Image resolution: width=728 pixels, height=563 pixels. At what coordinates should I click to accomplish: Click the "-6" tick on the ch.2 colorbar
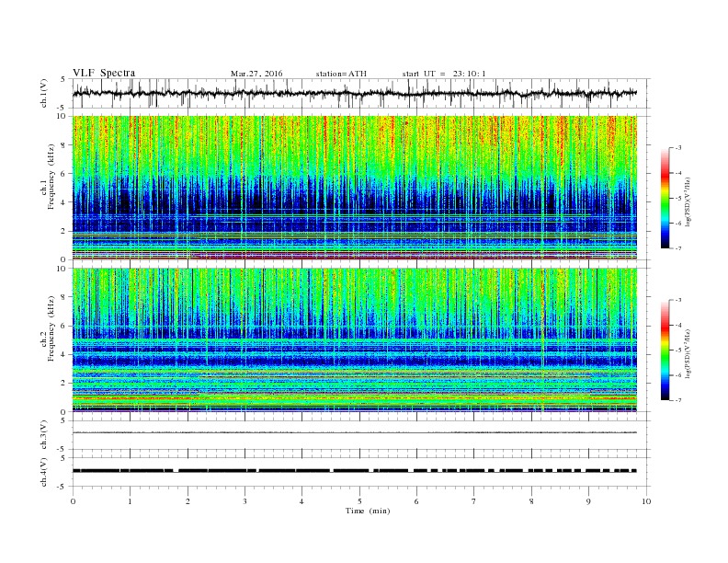click(677, 375)
